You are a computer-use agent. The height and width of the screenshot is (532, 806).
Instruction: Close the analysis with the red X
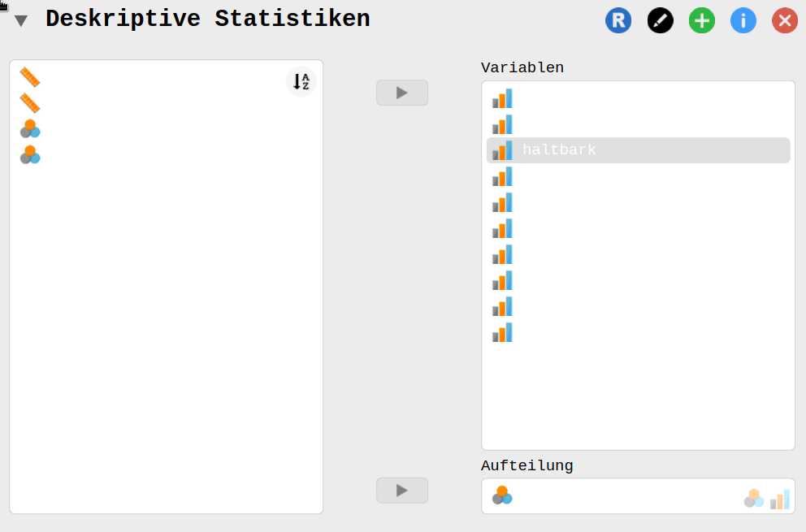784,20
